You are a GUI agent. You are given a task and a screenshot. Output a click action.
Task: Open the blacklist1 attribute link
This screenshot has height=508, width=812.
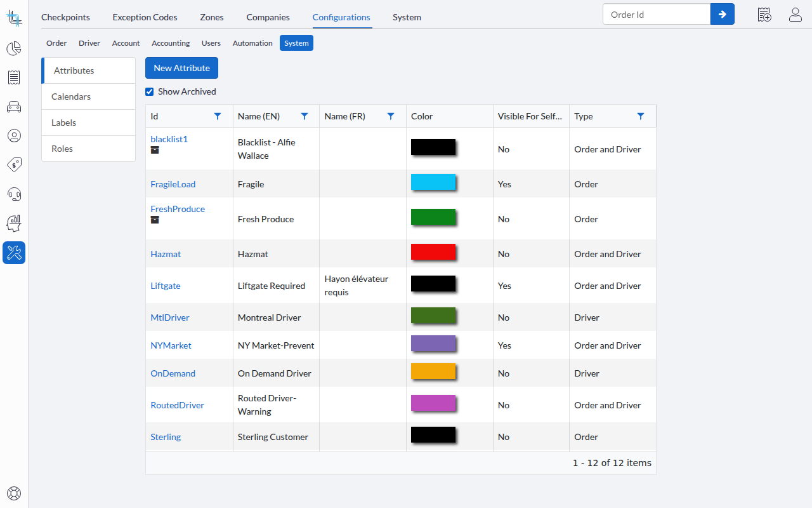tap(169, 139)
